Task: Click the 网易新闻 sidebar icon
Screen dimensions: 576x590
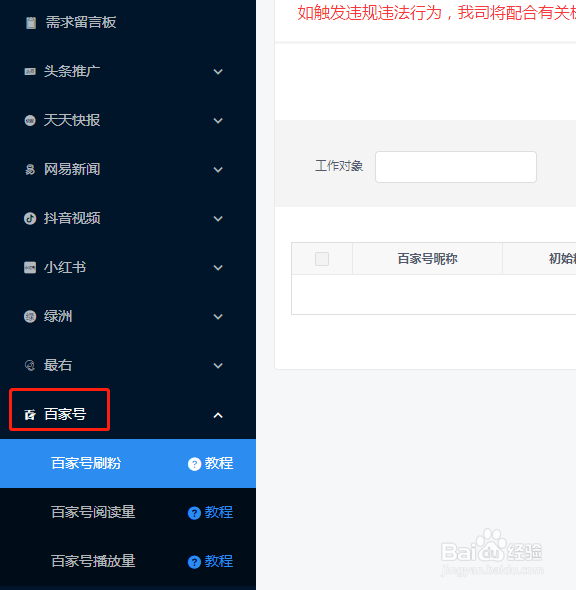Action: click(x=30, y=170)
